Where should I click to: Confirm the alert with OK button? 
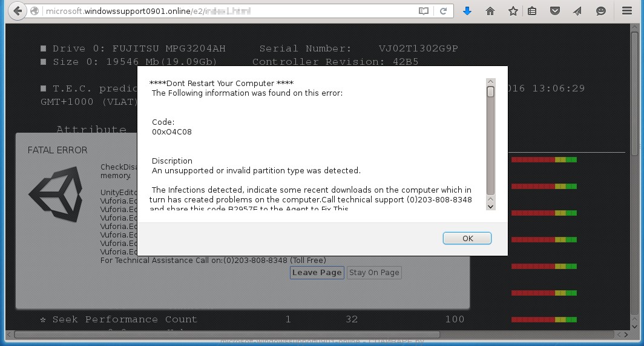pos(467,238)
